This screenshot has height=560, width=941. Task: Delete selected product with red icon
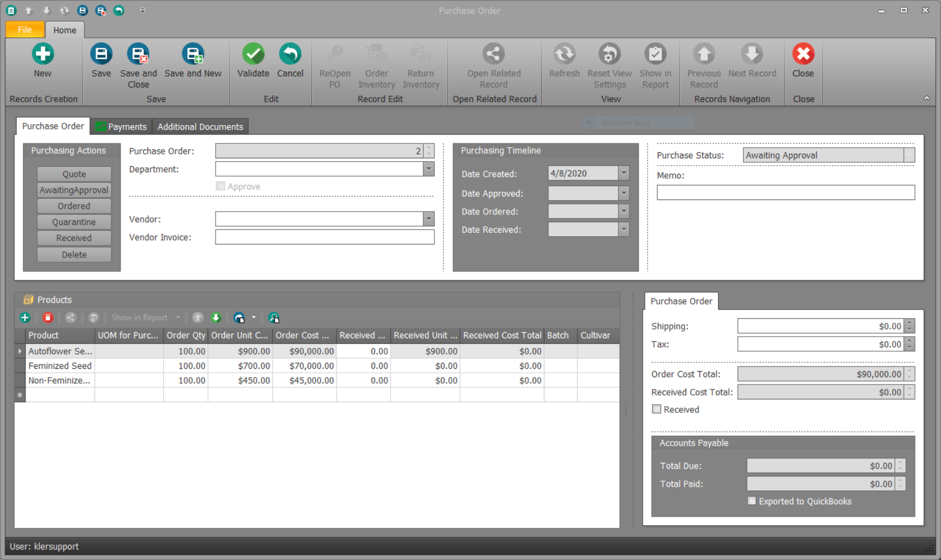click(x=48, y=318)
